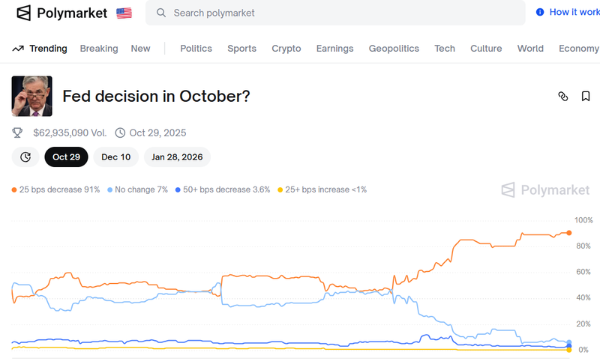
Task: Click the How it works info icon
Action: point(540,12)
